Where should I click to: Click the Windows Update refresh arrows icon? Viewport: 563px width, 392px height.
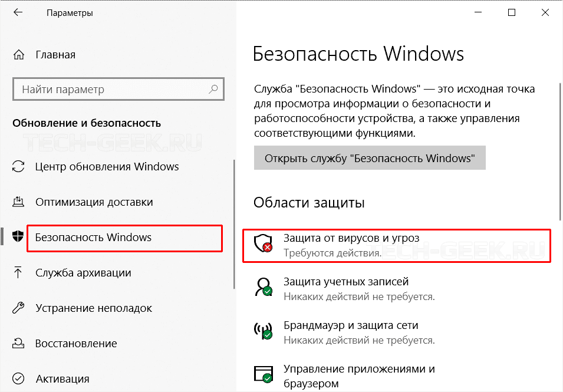point(18,167)
